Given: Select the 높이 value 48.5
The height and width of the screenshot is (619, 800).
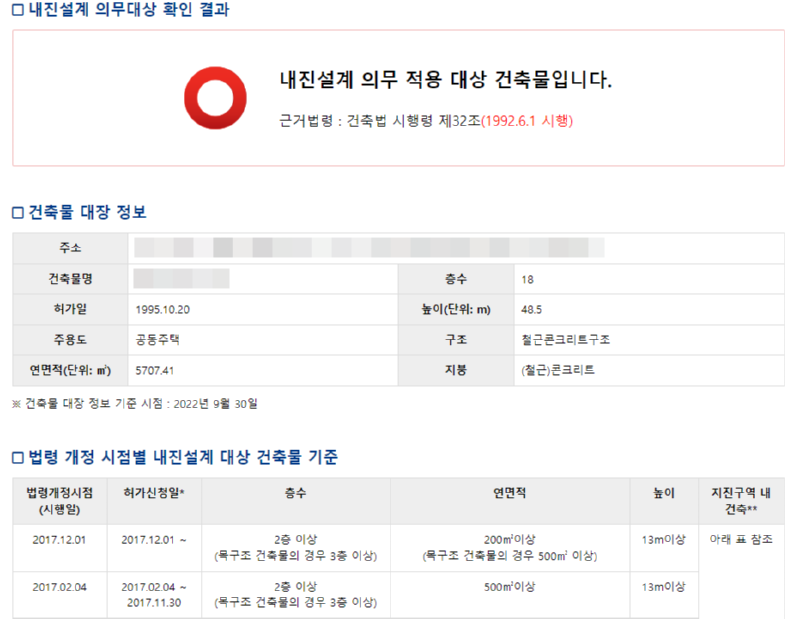Looking at the screenshot, I should tap(533, 309).
